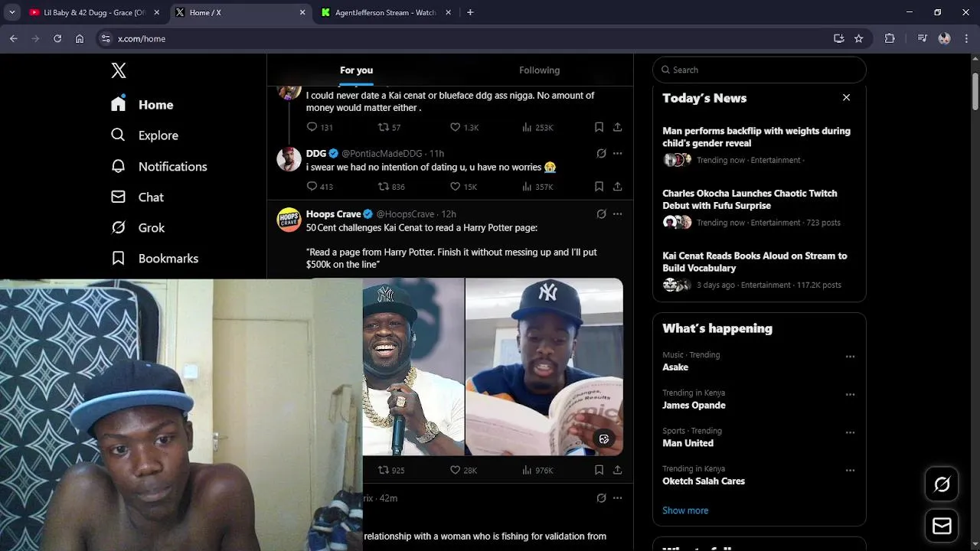Viewport: 980px width, 551px height.
Task: Open more options for Asake trend
Action: pyautogui.click(x=850, y=357)
